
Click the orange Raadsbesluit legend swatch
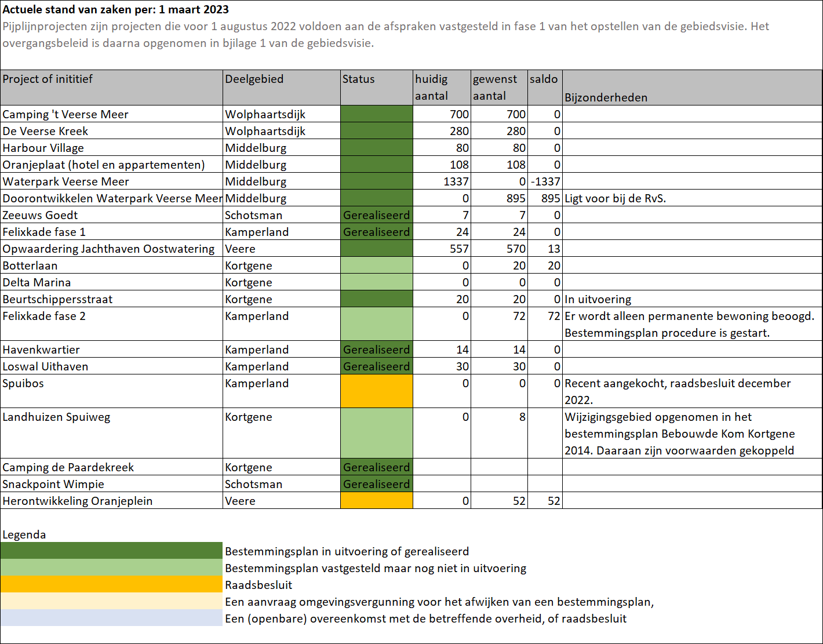click(111, 584)
